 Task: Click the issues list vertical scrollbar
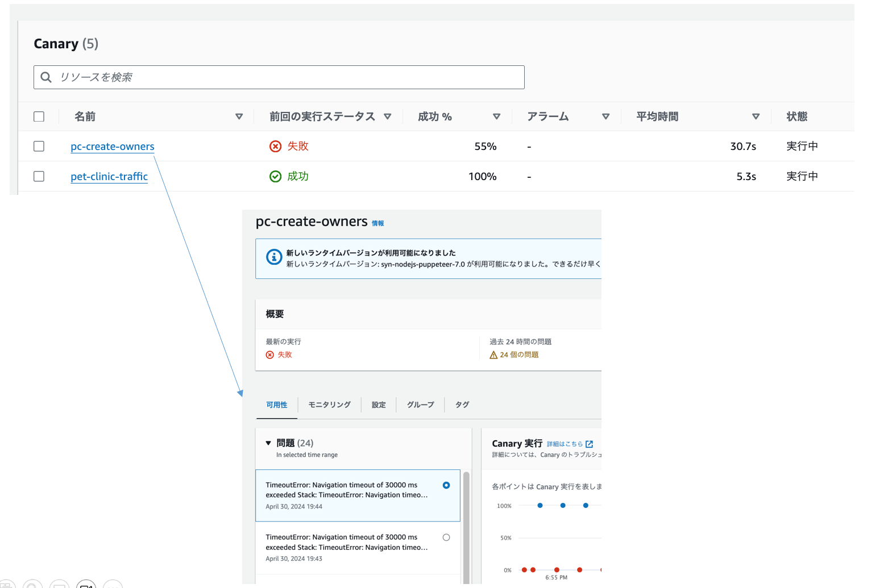point(466,523)
